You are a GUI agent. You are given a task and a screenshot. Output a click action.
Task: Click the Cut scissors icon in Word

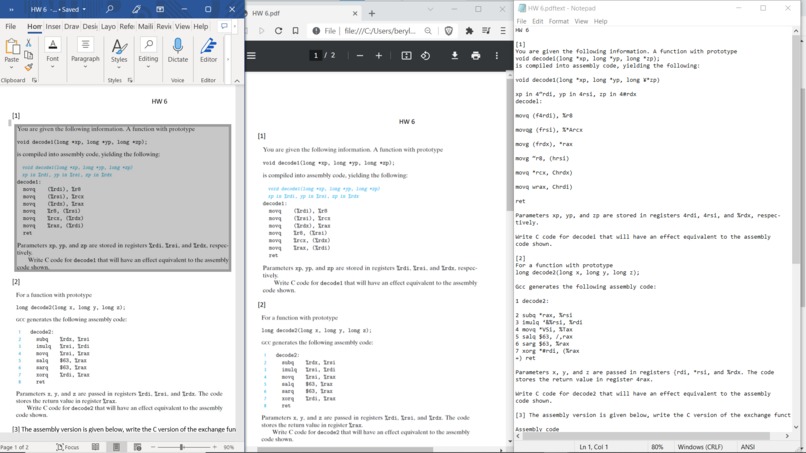coord(29,43)
